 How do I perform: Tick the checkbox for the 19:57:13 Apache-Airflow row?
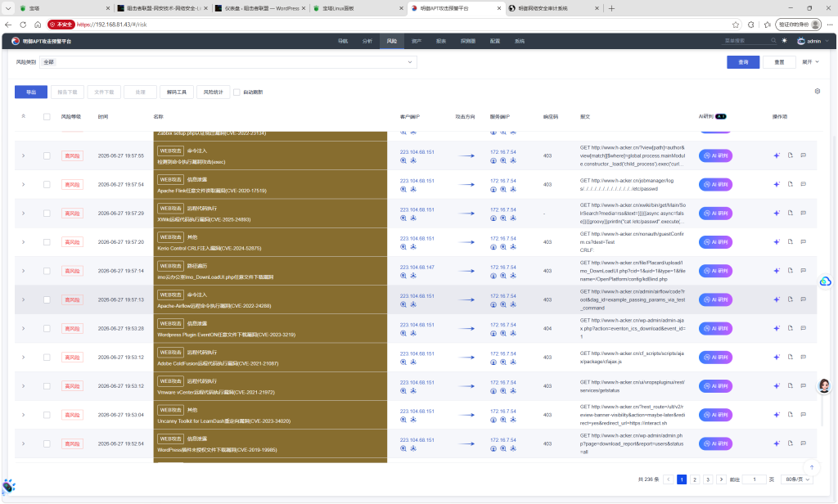pos(47,299)
